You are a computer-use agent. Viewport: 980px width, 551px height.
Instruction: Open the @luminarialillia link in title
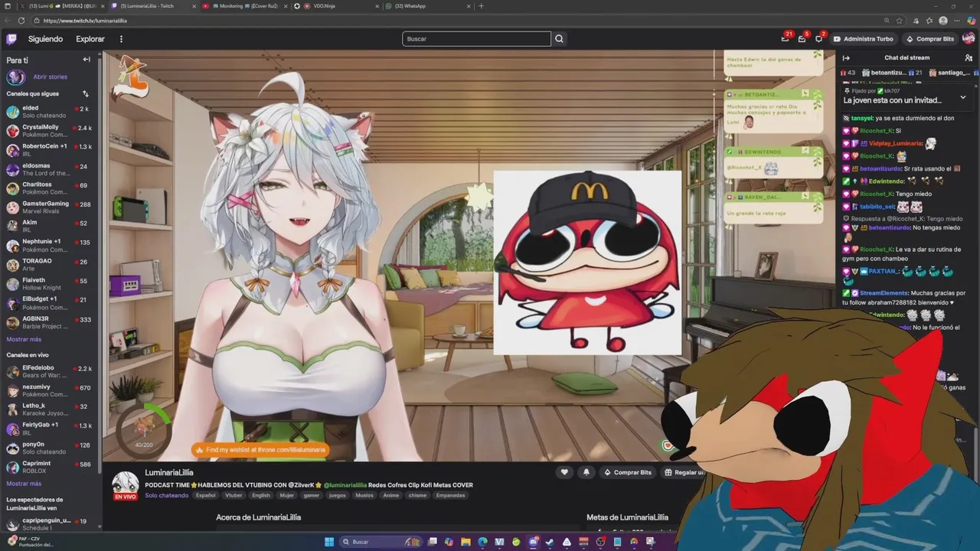[x=345, y=485]
